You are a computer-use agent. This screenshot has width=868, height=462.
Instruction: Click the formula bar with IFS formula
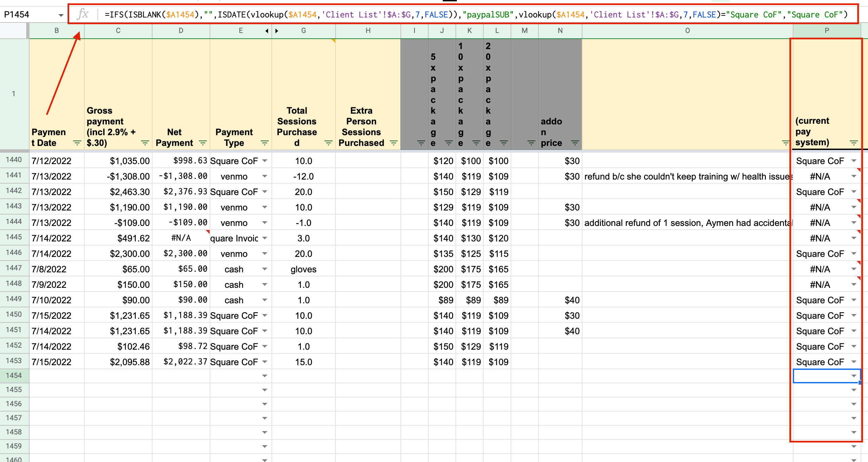(475, 14)
